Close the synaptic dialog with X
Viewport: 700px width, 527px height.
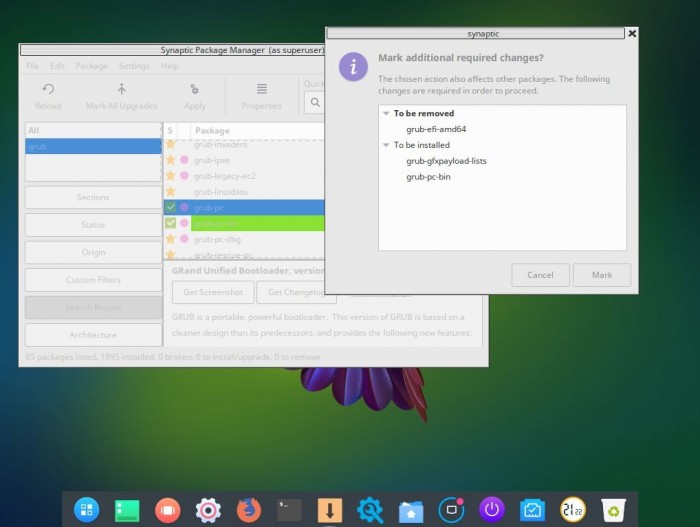(632, 33)
